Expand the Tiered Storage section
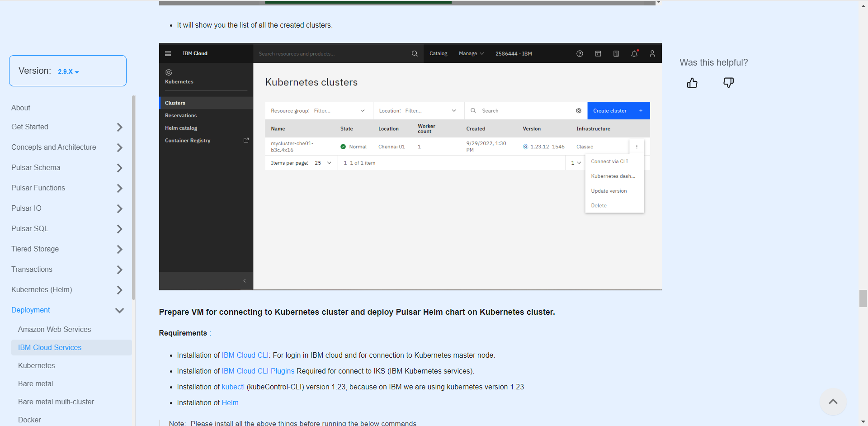 point(119,249)
